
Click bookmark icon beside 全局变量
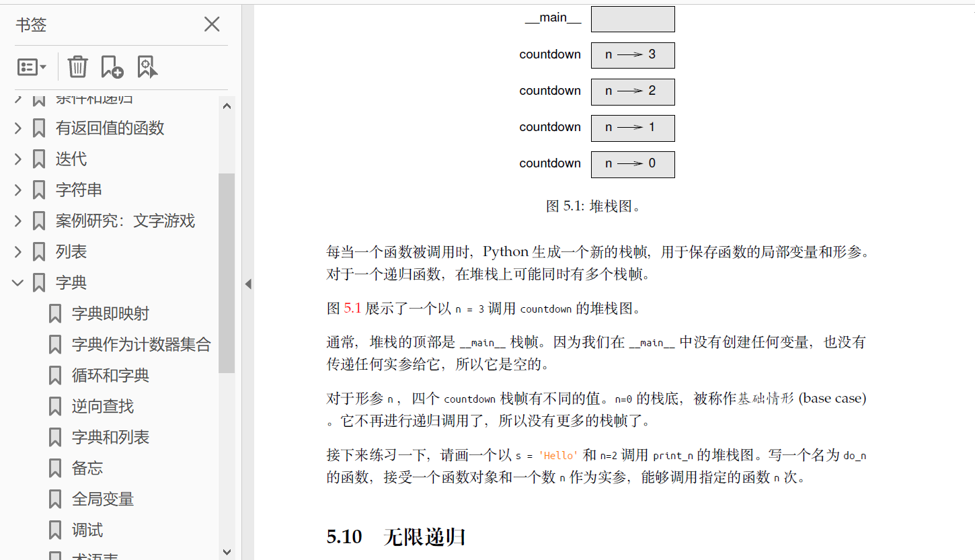55,499
